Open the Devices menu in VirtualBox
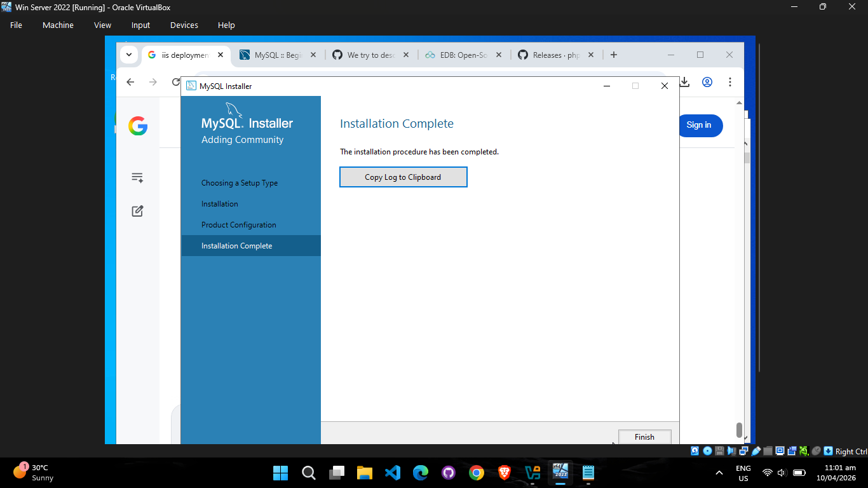 click(184, 25)
